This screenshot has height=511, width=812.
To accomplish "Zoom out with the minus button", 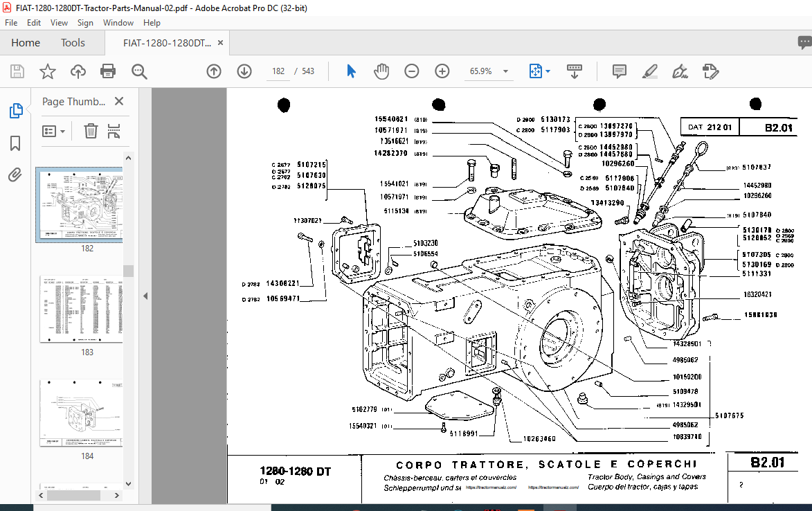I will click(412, 71).
